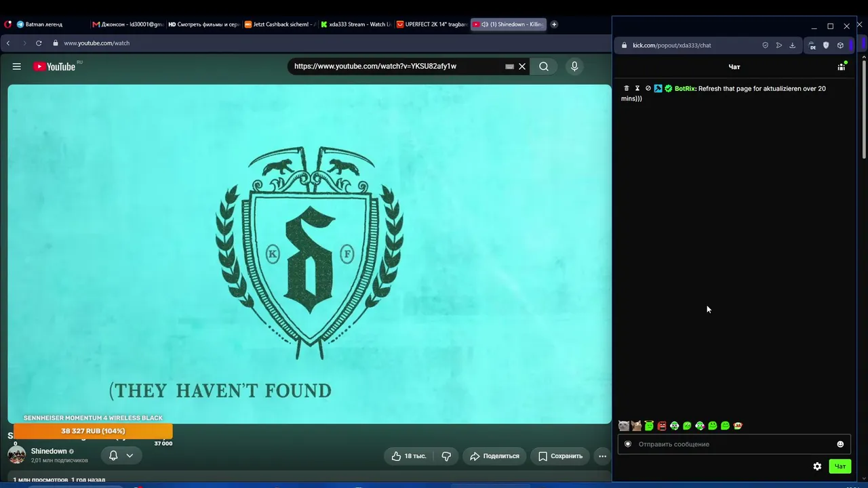Viewport: 868px width, 488px height.
Task: Start YouTube voice search with microphone
Action: (x=574, y=66)
